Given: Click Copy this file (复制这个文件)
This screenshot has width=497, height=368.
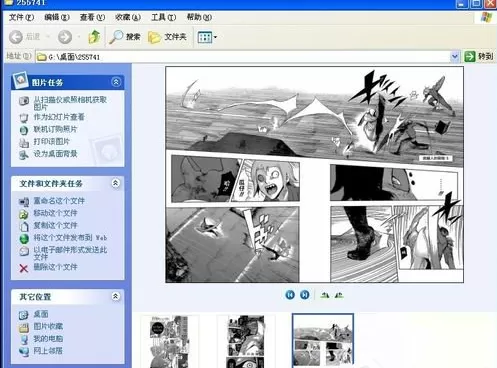Looking at the screenshot, I should click(x=55, y=225).
